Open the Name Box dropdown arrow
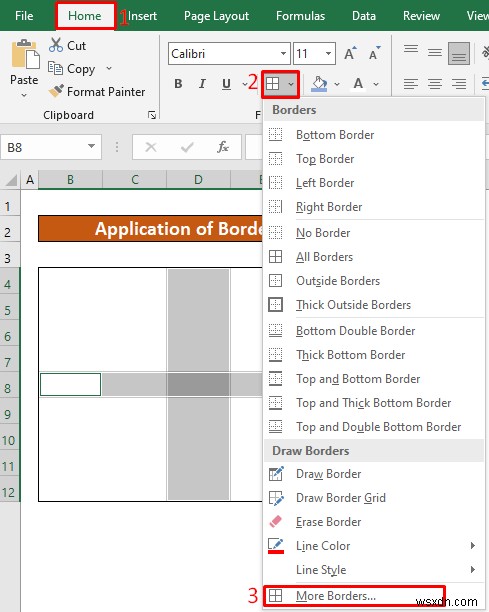 point(91,146)
